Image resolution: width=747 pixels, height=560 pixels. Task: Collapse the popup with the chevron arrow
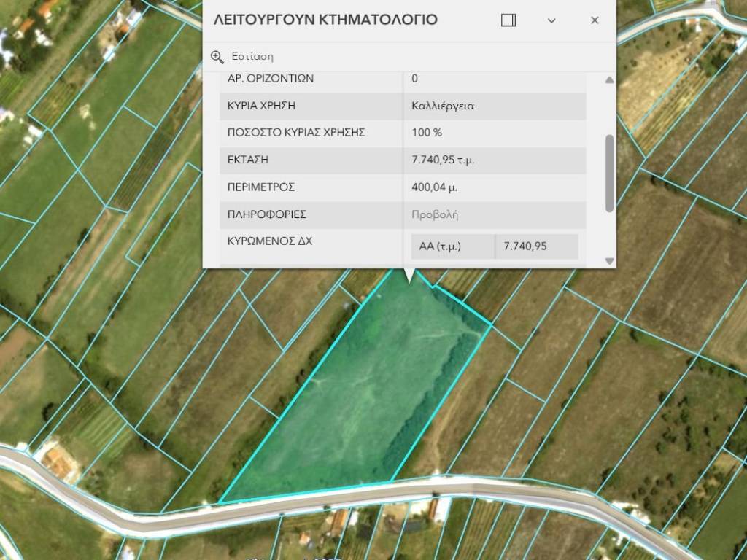point(551,20)
